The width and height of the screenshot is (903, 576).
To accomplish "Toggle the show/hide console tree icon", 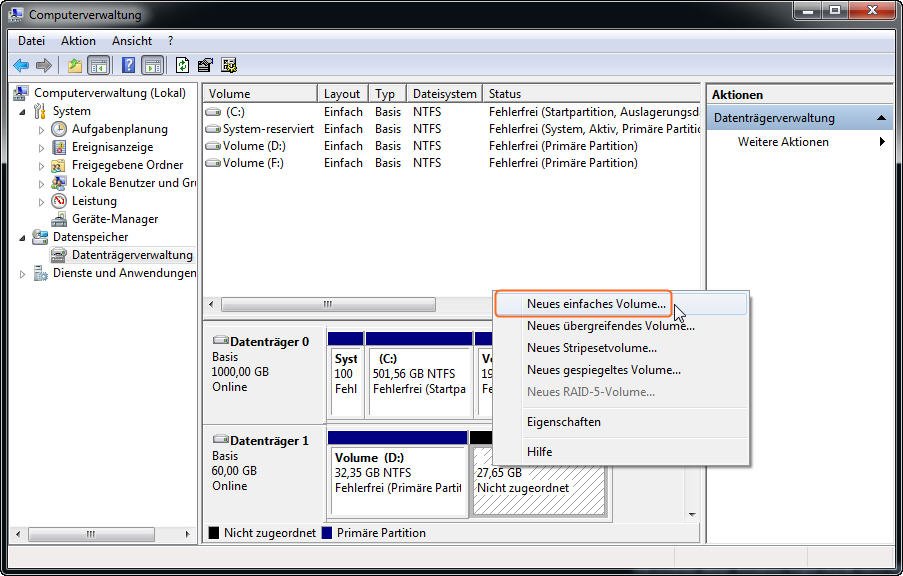I will (99, 66).
